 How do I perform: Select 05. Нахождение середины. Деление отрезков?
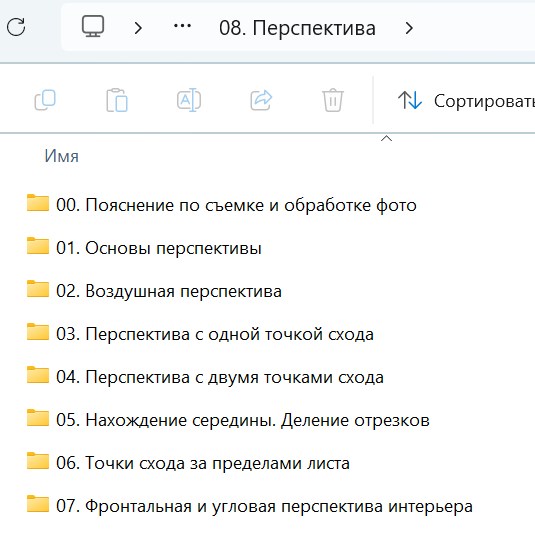click(243, 420)
